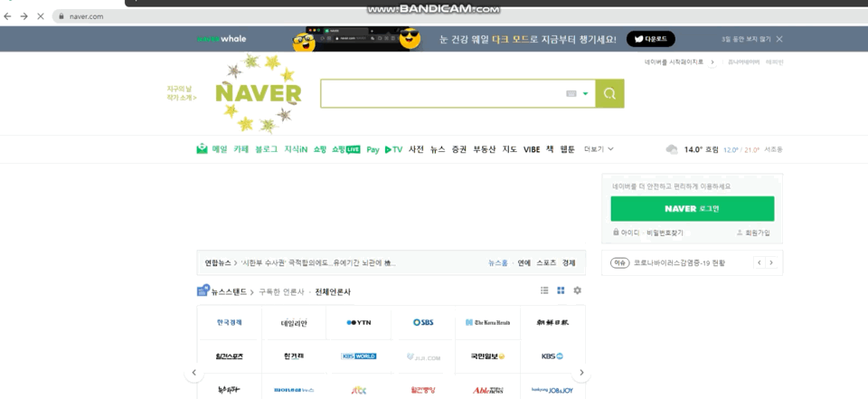Click '3일 동안 보지 않기' text

point(746,39)
